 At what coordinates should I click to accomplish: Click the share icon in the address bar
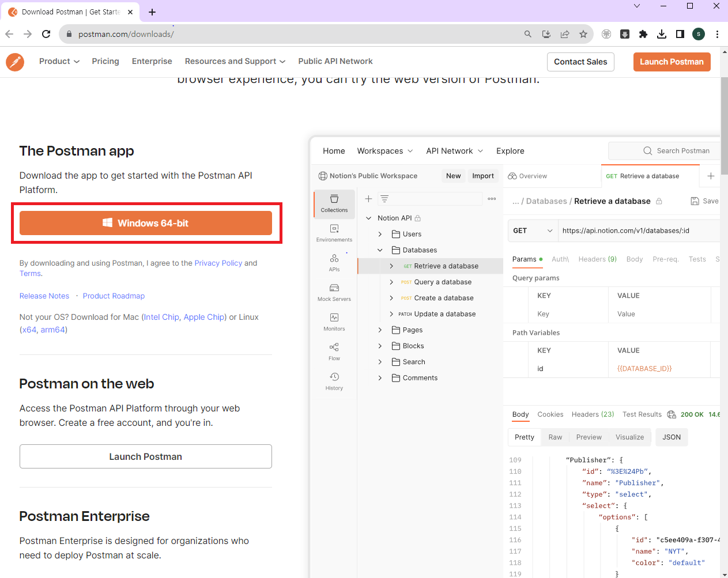[x=565, y=34]
